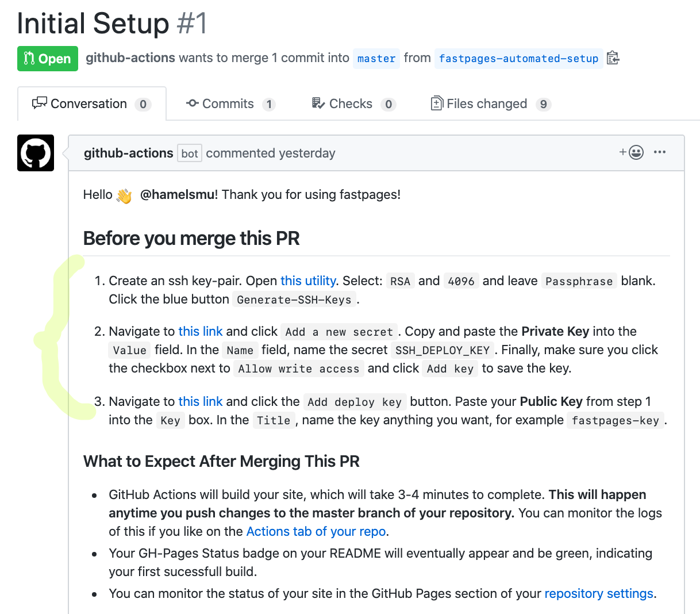Image resolution: width=700 pixels, height=614 pixels.
Task: Switch to the Commits tab
Action: (230, 104)
